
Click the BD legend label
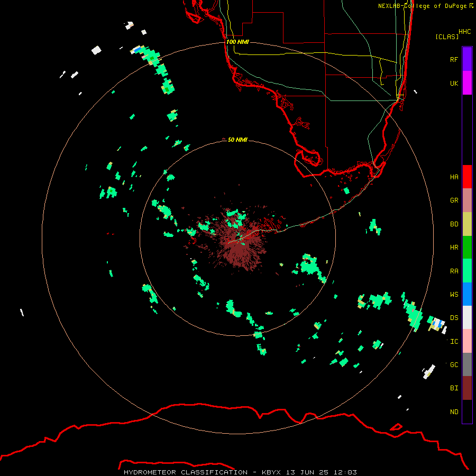(454, 224)
